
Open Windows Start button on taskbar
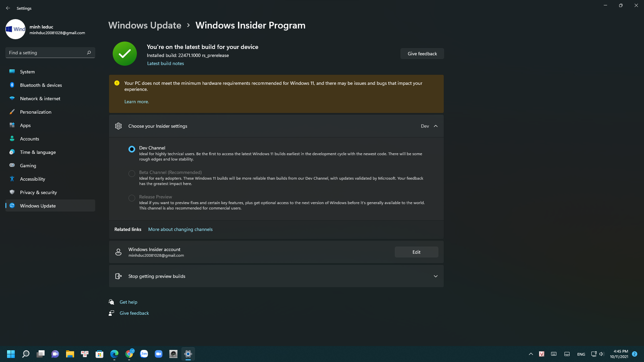[11, 354]
